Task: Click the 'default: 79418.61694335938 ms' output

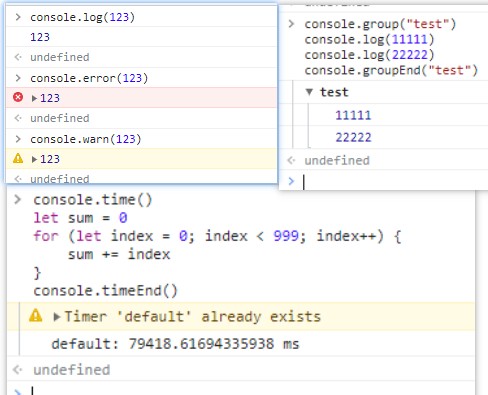Action: click(x=175, y=344)
